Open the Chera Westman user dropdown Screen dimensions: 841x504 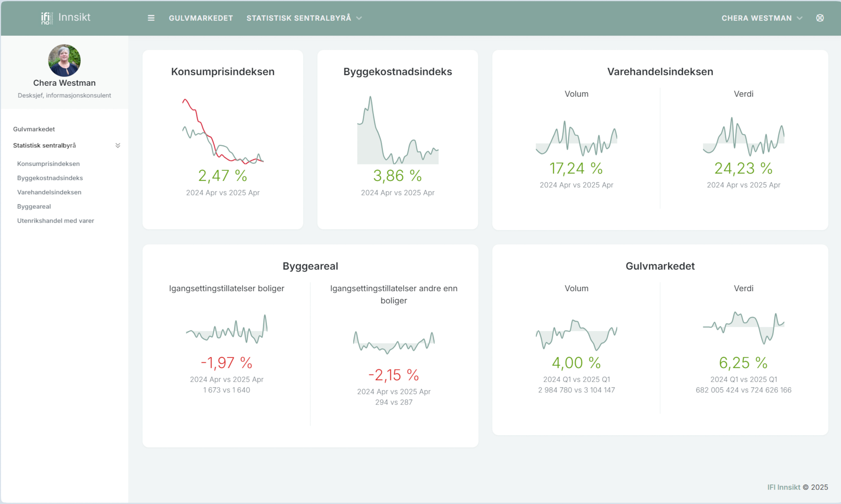pos(761,18)
